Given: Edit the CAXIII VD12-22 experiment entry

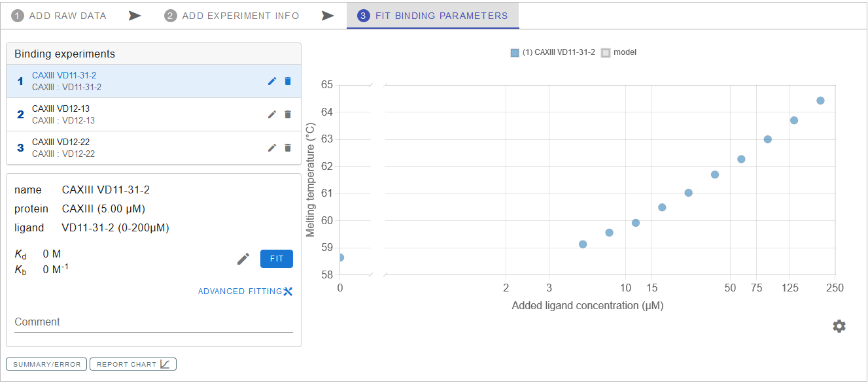Looking at the screenshot, I should 272,148.
